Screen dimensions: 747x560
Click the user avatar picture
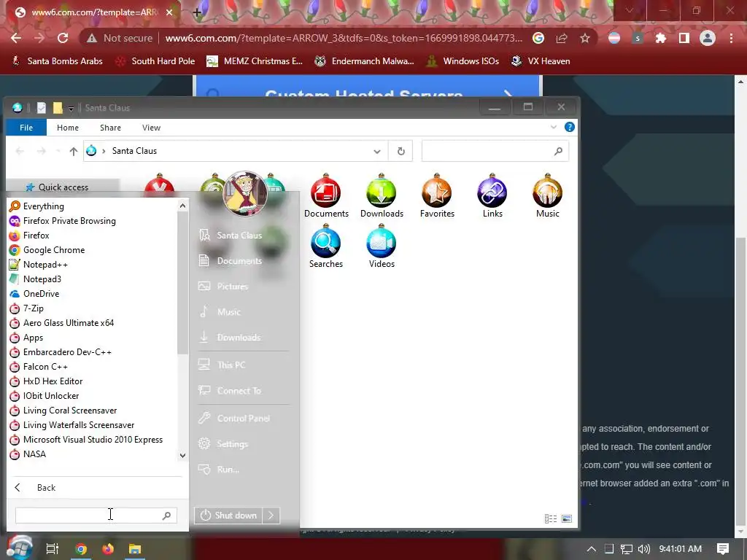[245, 193]
